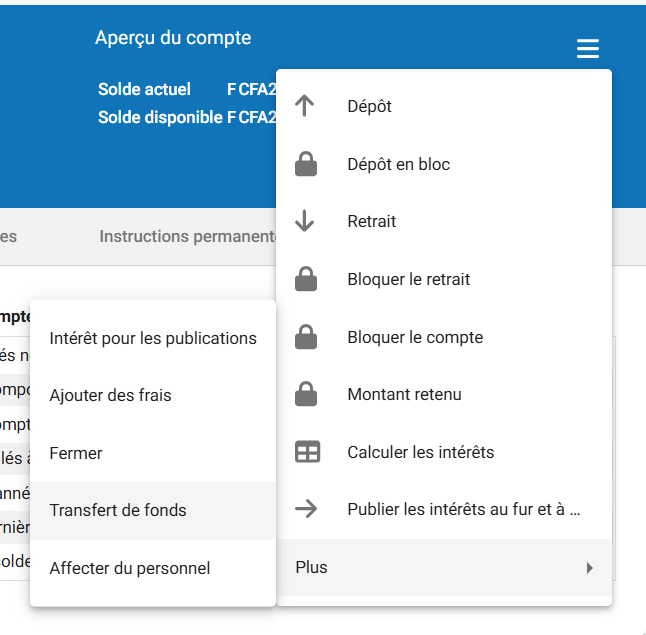Image resolution: width=646 pixels, height=635 pixels.
Task: Click the lock icon beside Bloquer le retrait
Action: click(x=306, y=279)
